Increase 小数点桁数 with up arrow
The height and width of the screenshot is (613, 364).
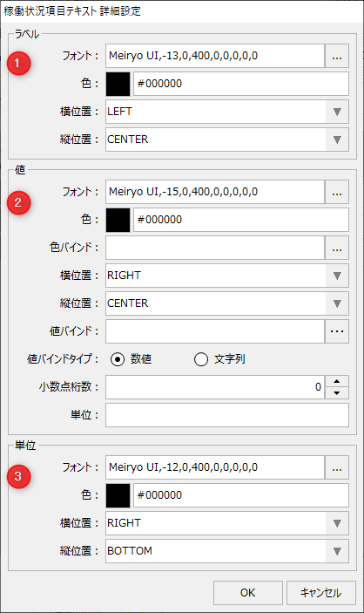coord(337,381)
